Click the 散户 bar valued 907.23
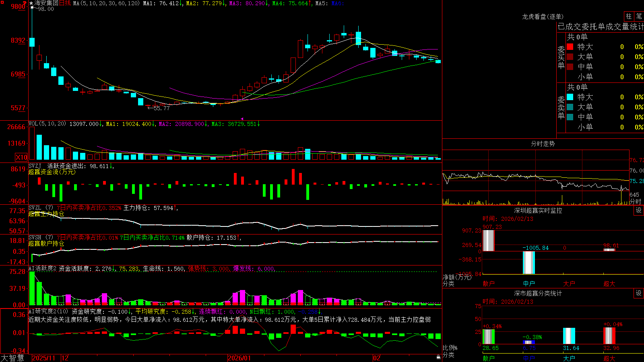 [488, 241]
